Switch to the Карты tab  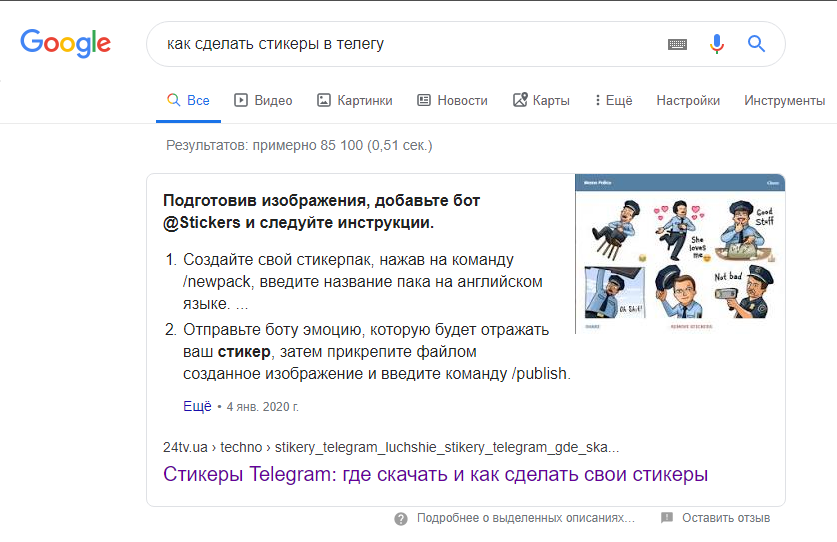[541, 100]
